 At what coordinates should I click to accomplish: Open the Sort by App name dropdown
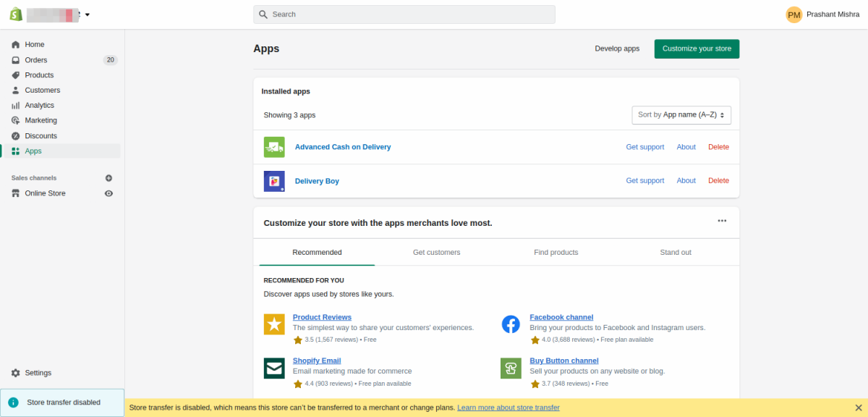[681, 115]
